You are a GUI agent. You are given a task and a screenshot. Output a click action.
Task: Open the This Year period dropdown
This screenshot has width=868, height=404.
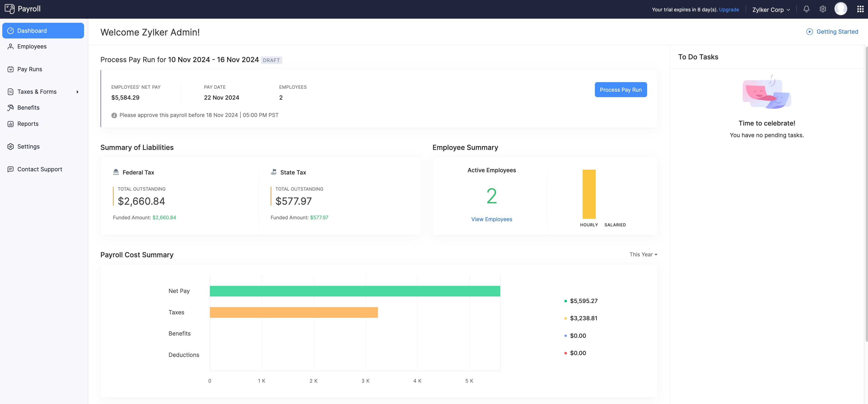tap(643, 254)
